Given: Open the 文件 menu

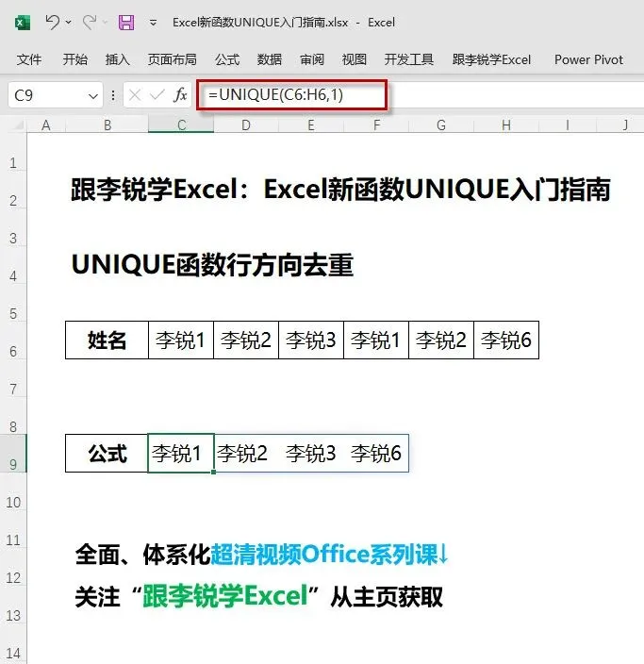Looking at the screenshot, I should click(x=29, y=59).
